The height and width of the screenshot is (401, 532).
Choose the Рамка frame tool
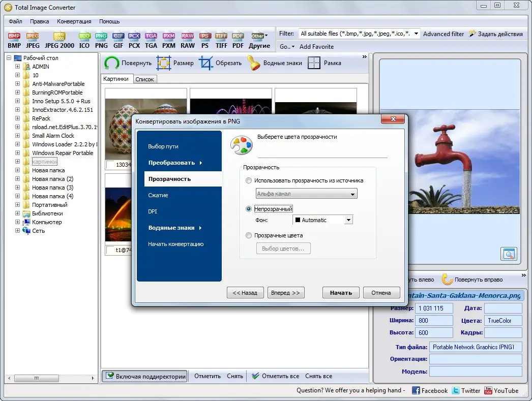[324, 63]
